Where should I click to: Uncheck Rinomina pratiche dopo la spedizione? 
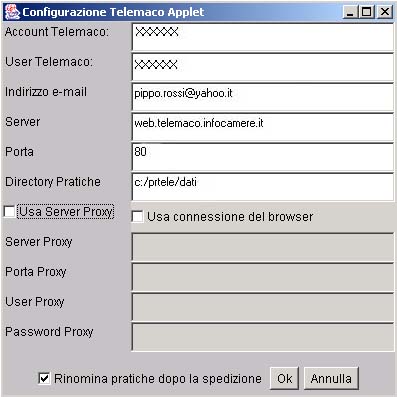[x=44, y=378]
